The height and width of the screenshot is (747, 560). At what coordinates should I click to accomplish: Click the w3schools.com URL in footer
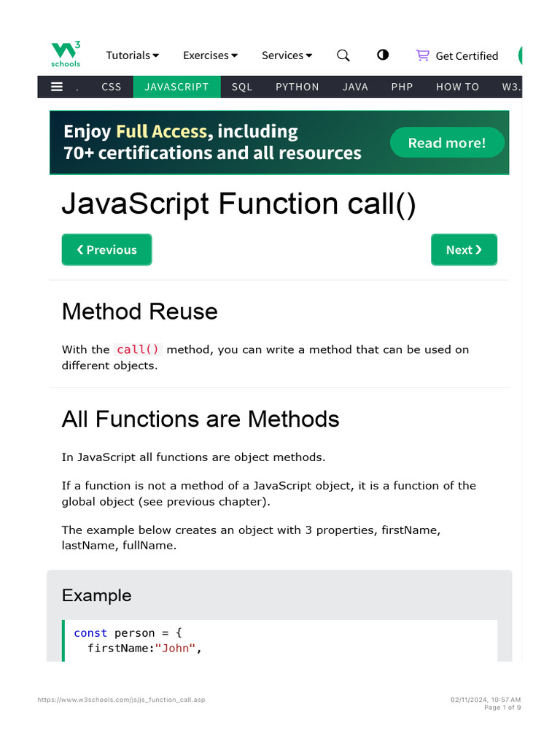pos(122,700)
